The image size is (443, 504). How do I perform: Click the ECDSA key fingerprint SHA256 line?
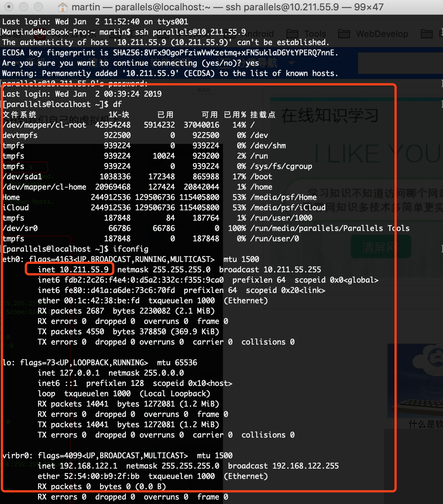pos(170,53)
